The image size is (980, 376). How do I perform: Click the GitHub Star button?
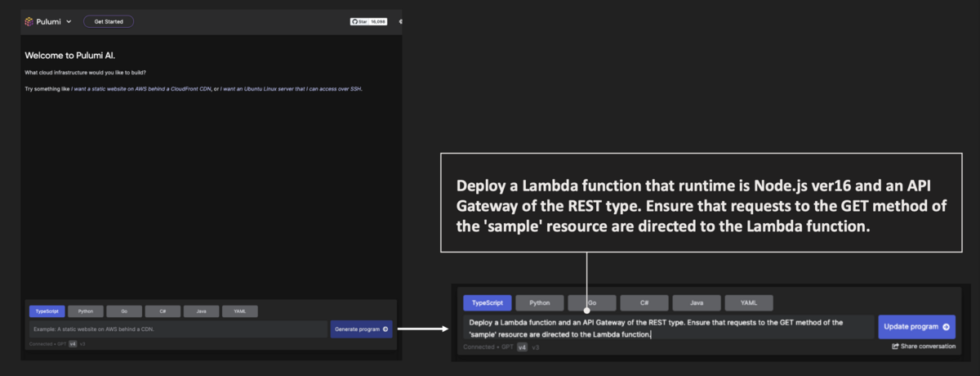coord(360,21)
